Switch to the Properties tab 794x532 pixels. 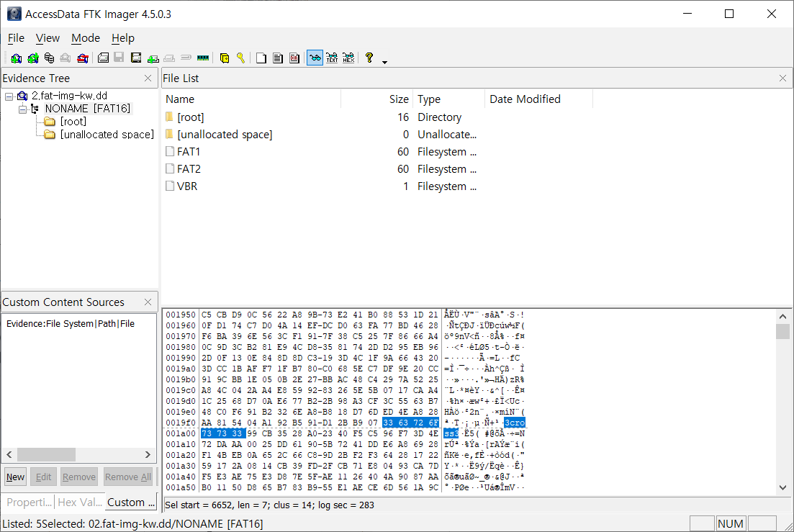[30, 502]
